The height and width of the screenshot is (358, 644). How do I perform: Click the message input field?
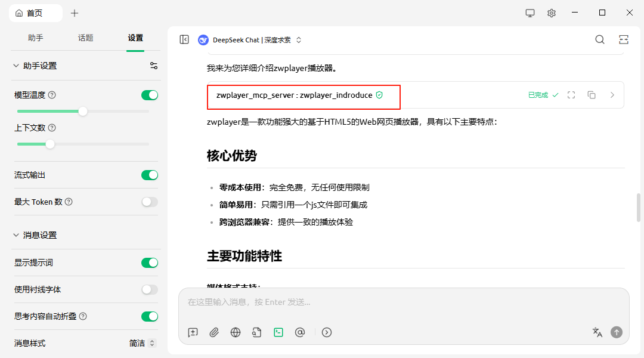click(404, 302)
